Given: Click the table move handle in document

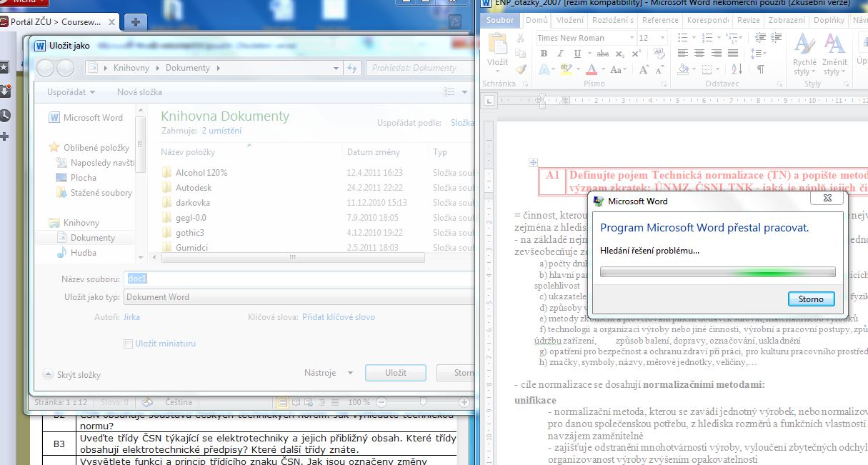Looking at the screenshot, I should tap(532, 163).
